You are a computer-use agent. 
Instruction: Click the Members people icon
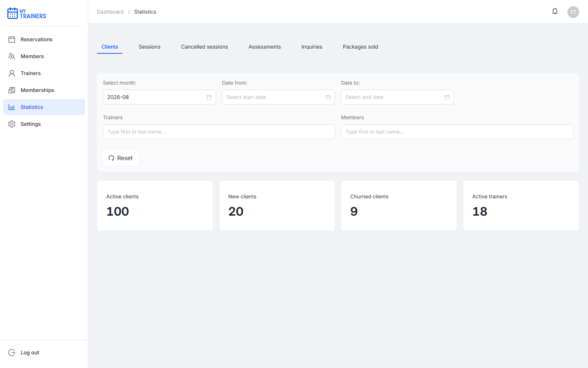tap(12, 56)
